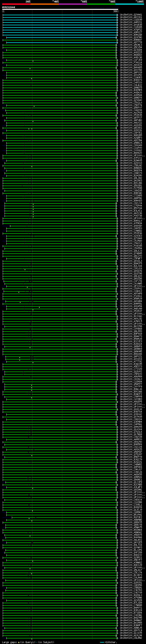Viewport: 146px width, 644px height.
Task: Click the green alignment bar for UniRef100_Q5CNC3
Action: point(60,45)
